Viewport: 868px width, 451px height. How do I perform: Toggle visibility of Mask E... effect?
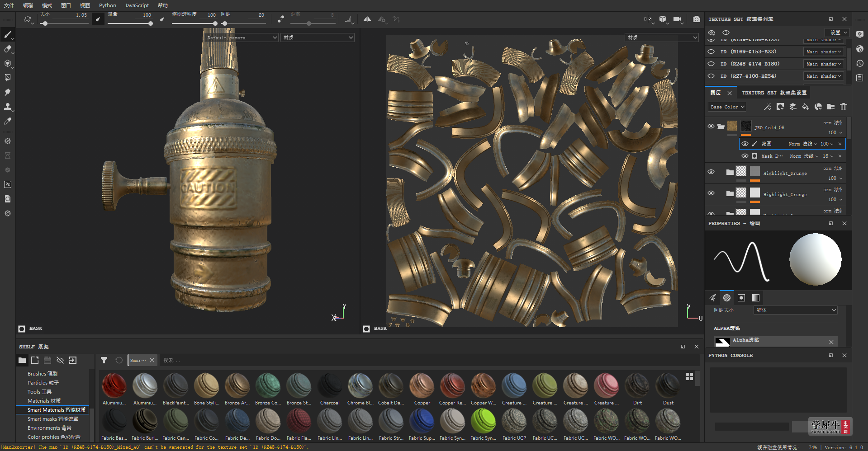(745, 156)
